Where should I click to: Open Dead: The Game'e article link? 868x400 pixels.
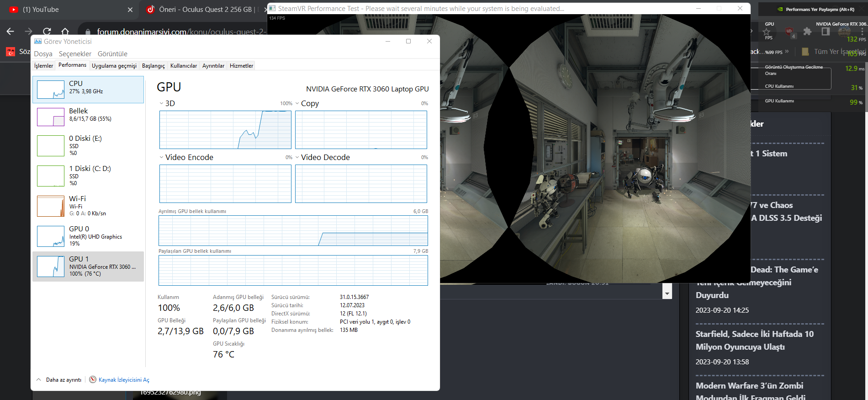click(x=757, y=283)
